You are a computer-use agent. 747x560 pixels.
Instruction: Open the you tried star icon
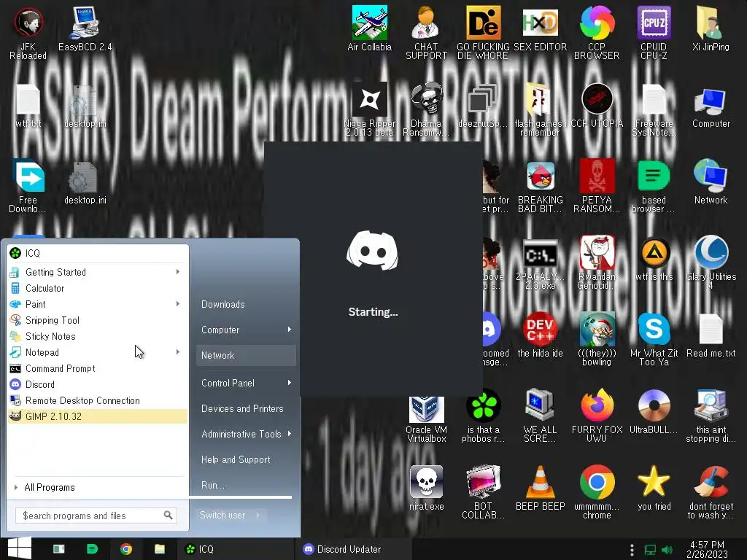[654, 488]
